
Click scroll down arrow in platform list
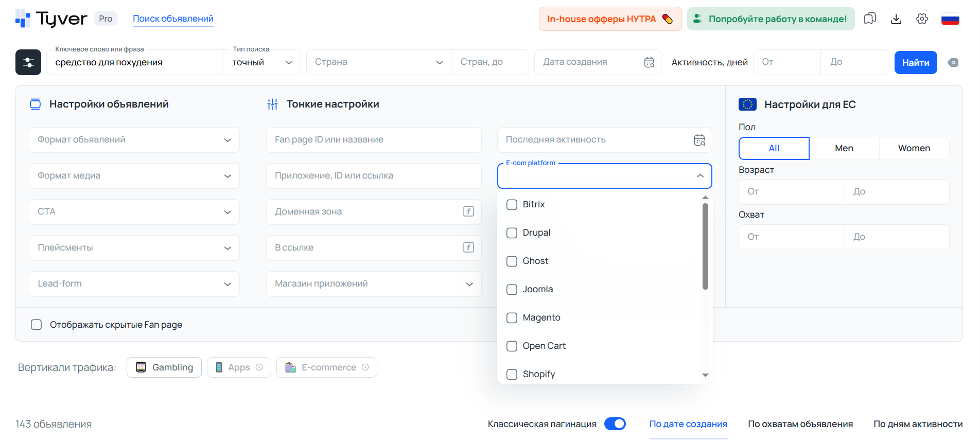point(705,376)
